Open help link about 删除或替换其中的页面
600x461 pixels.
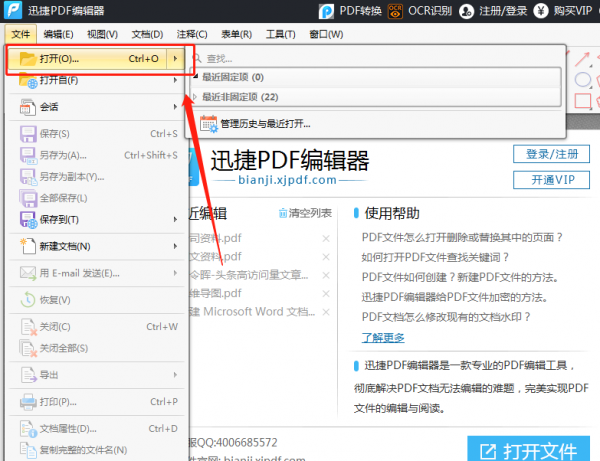click(462, 238)
